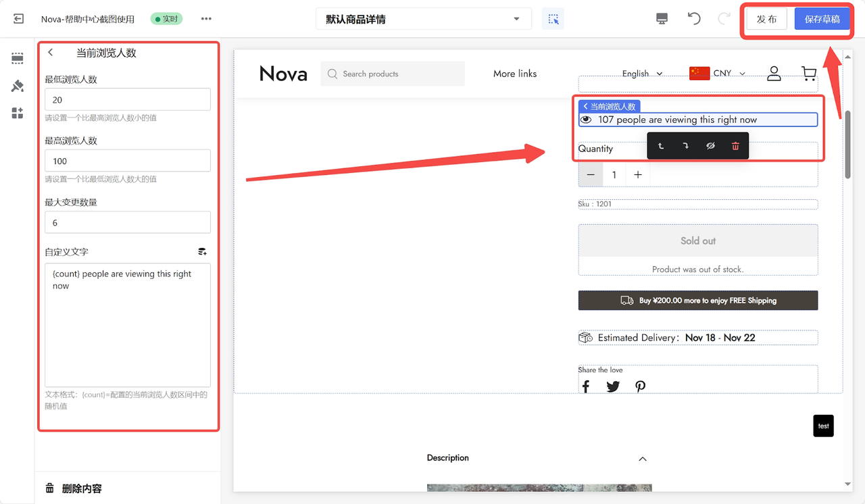Toggle the element inspector selection tool
865x504 pixels.
553,19
